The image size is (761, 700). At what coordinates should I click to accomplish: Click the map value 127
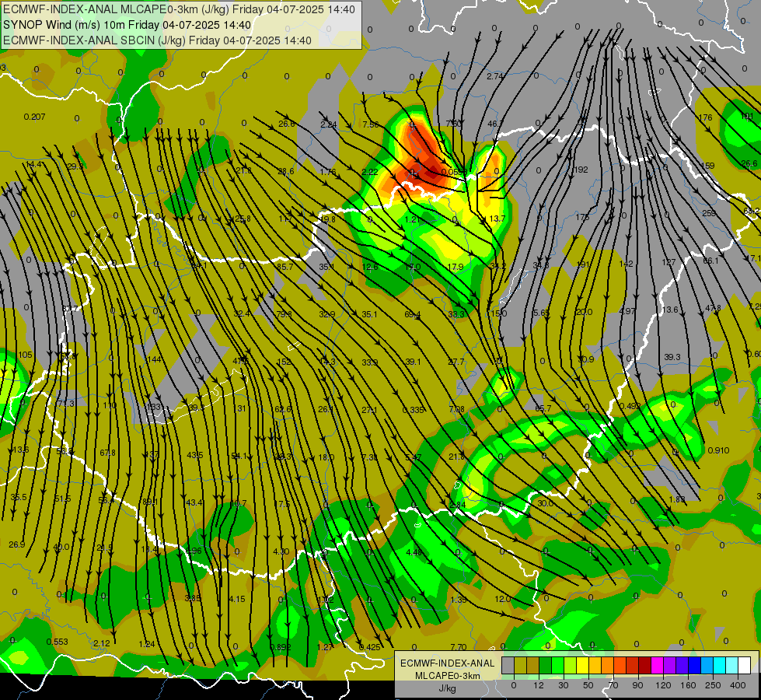click(668, 262)
